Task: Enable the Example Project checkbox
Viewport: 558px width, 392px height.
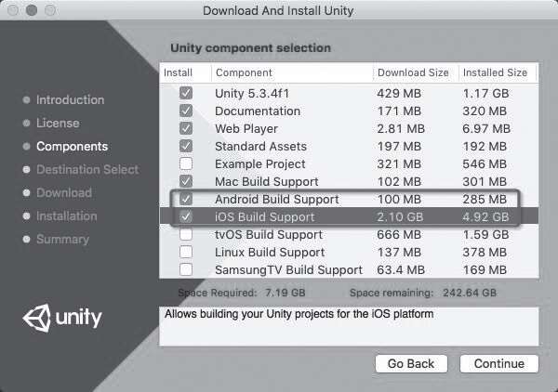Action: coord(186,163)
